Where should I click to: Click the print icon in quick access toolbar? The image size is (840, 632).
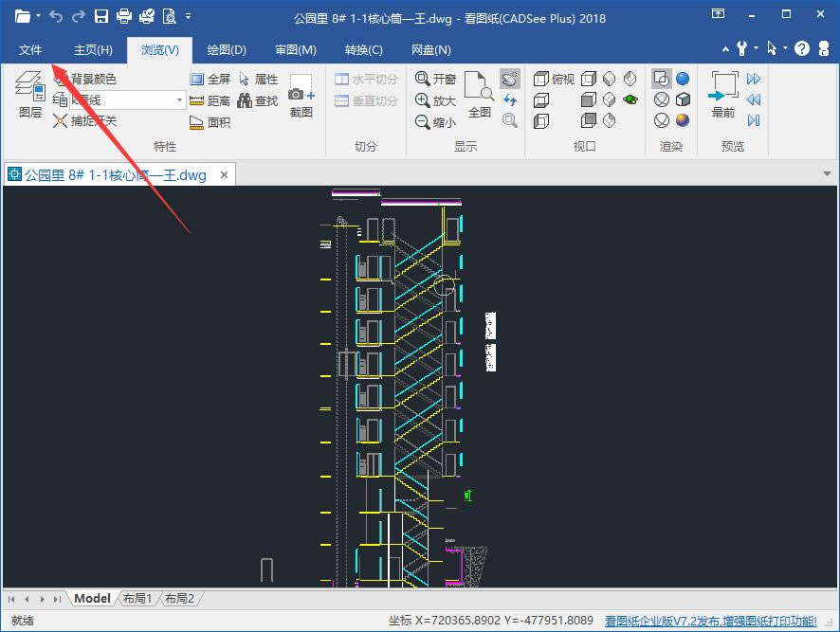pyautogui.click(x=124, y=17)
